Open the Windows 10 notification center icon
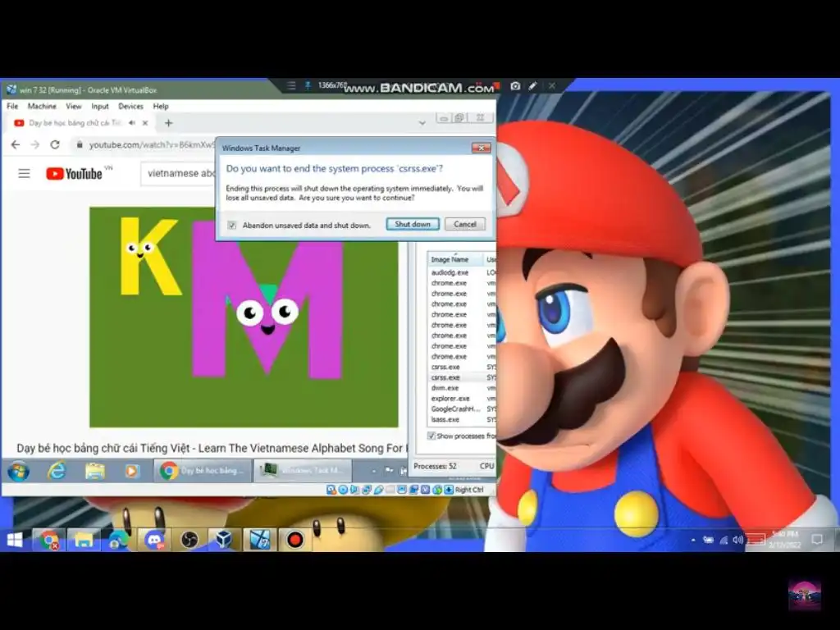This screenshot has height=630, width=840. tap(817, 540)
